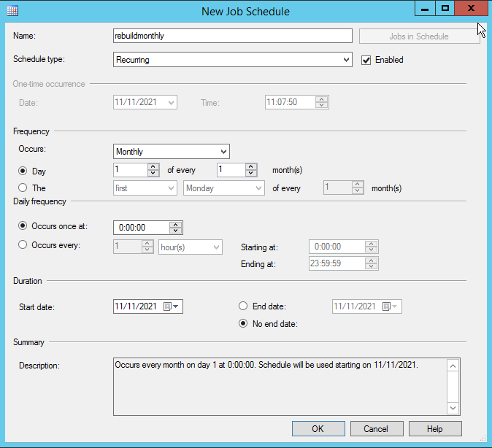
Task: Click the Help button
Action: click(x=435, y=428)
